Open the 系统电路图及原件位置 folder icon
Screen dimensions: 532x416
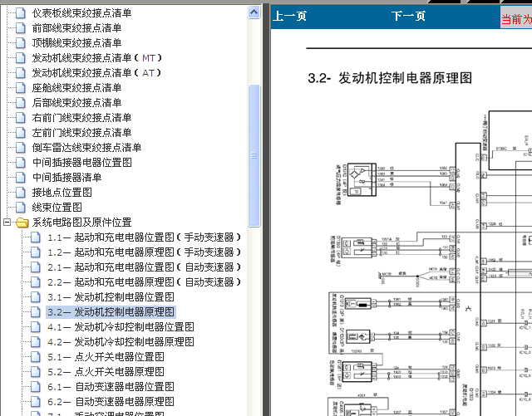pos(22,223)
